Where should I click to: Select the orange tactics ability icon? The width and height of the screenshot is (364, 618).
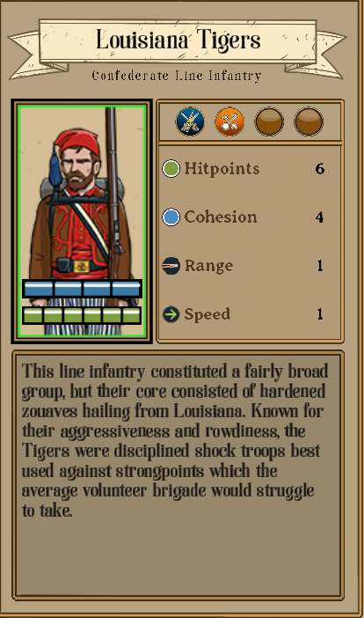point(229,121)
